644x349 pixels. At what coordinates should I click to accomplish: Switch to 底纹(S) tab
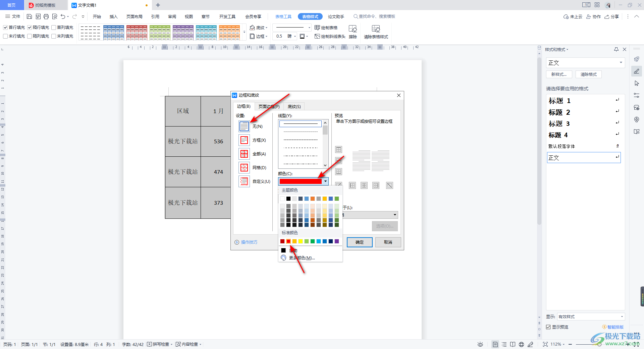[294, 106]
